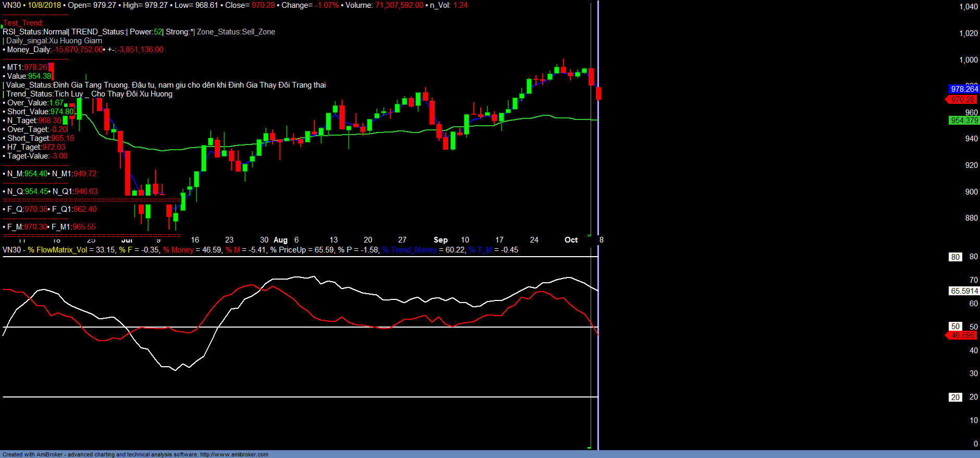Click the boxed 20 level label
Viewport: 980px width, 458px height.
coord(955,397)
